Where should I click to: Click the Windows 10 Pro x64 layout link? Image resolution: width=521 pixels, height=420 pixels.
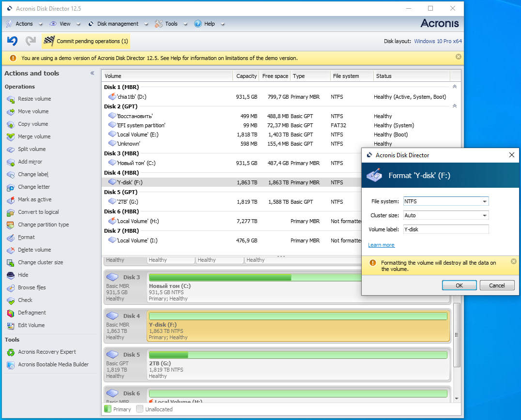[438, 41]
